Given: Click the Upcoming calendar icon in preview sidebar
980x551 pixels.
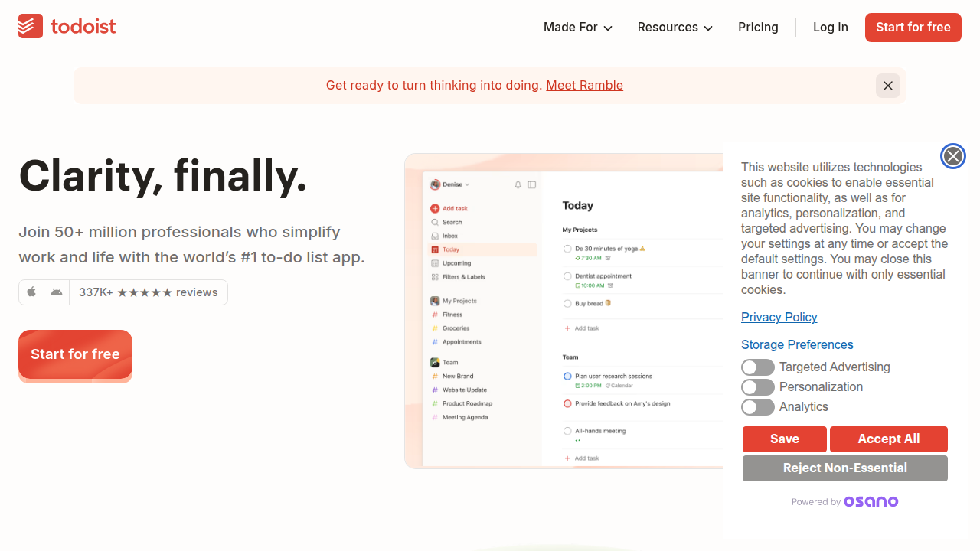Looking at the screenshot, I should tap(435, 263).
